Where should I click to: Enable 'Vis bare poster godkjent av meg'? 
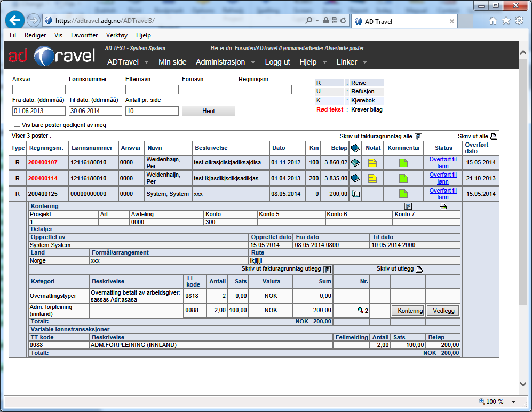tap(17, 124)
